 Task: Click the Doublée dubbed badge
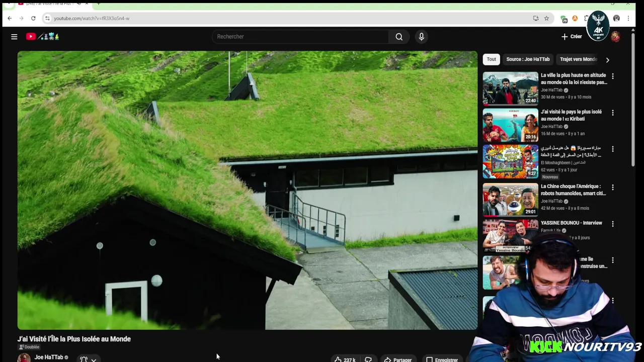tap(29, 347)
